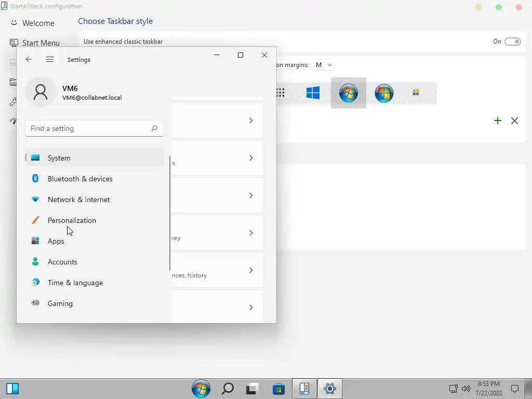Expand the settings card chevron ending in 's'
This screenshot has width=532, height=399.
(x=251, y=158)
